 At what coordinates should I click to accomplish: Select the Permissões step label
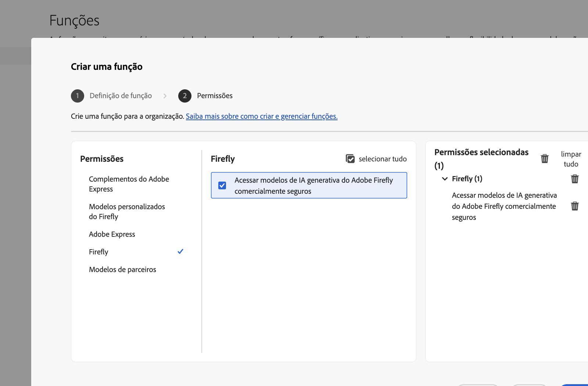click(214, 96)
